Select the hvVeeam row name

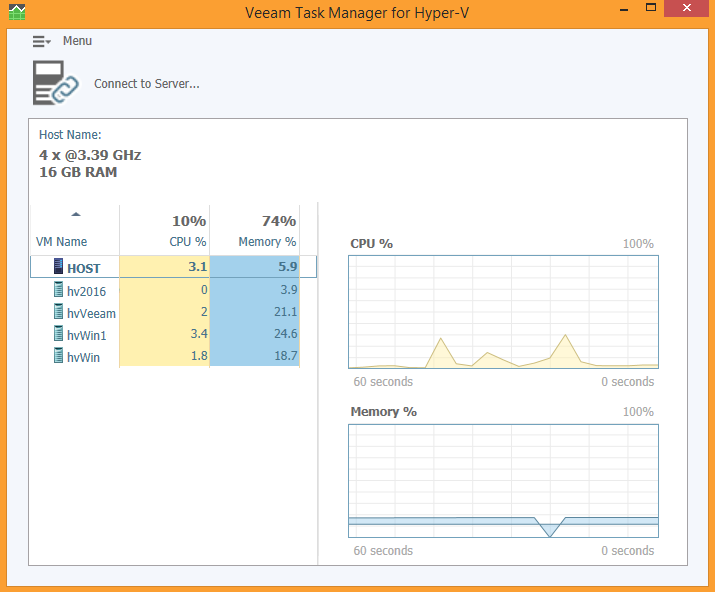coord(91,314)
